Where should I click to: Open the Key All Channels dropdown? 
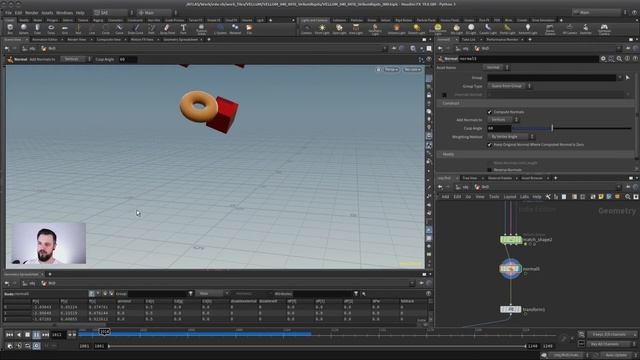611,344
